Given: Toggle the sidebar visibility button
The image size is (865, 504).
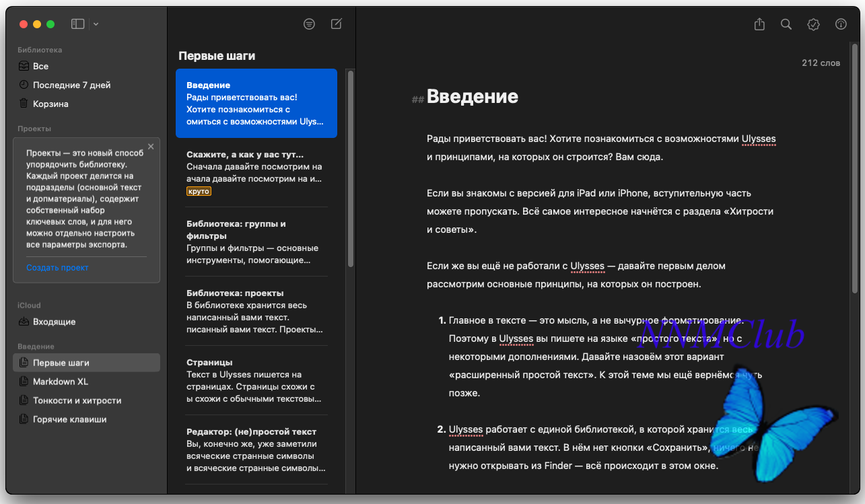Looking at the screenshot, I should click(x=78, y=24).
